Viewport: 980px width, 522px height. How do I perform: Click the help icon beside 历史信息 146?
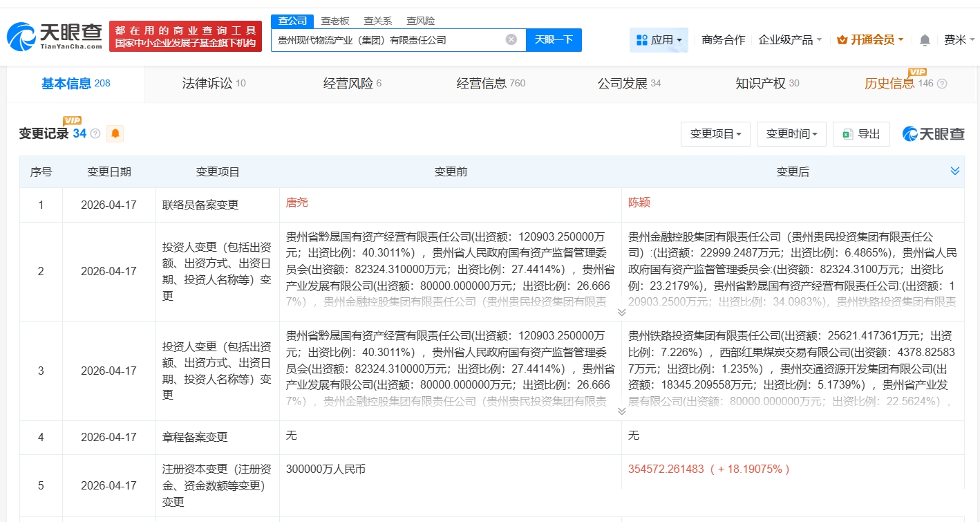pos(941,84)
